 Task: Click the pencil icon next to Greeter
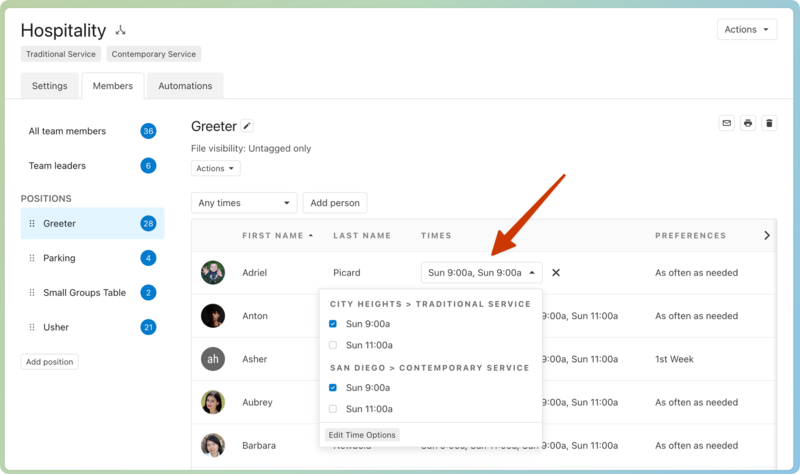point(247,126)
